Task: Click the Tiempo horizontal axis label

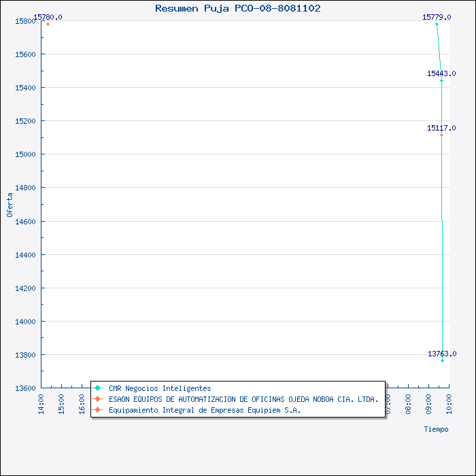Action: [x=436, y=429]
